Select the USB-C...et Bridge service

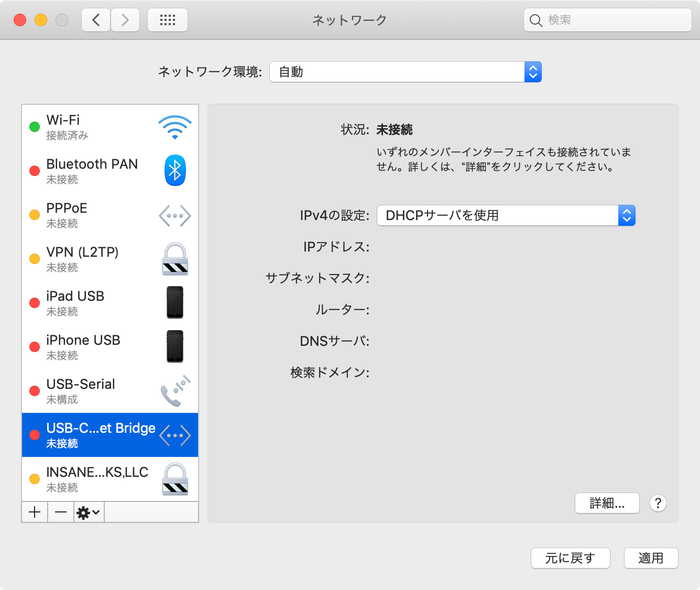click(x=110, y=435)
